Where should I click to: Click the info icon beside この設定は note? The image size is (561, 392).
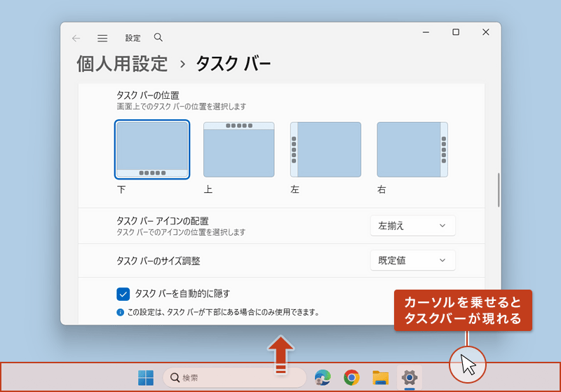click(120, 312)
